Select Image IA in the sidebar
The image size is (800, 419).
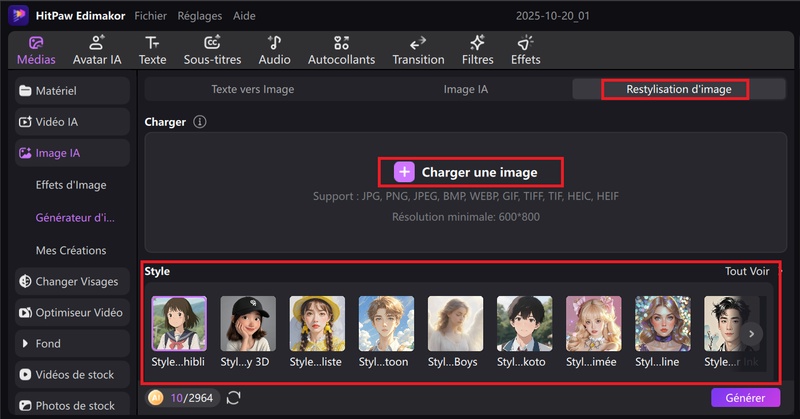click(x=72, y=153)
